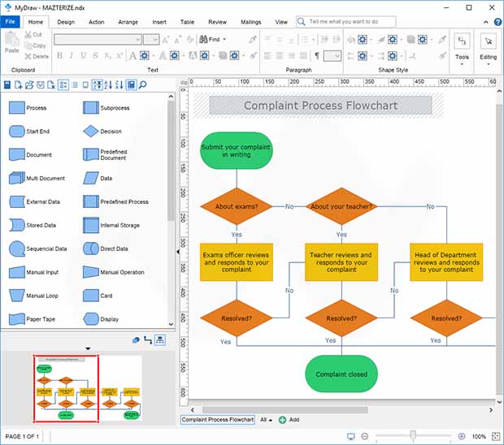
Task: Toggle list-only library view
Action: point(75,84)
